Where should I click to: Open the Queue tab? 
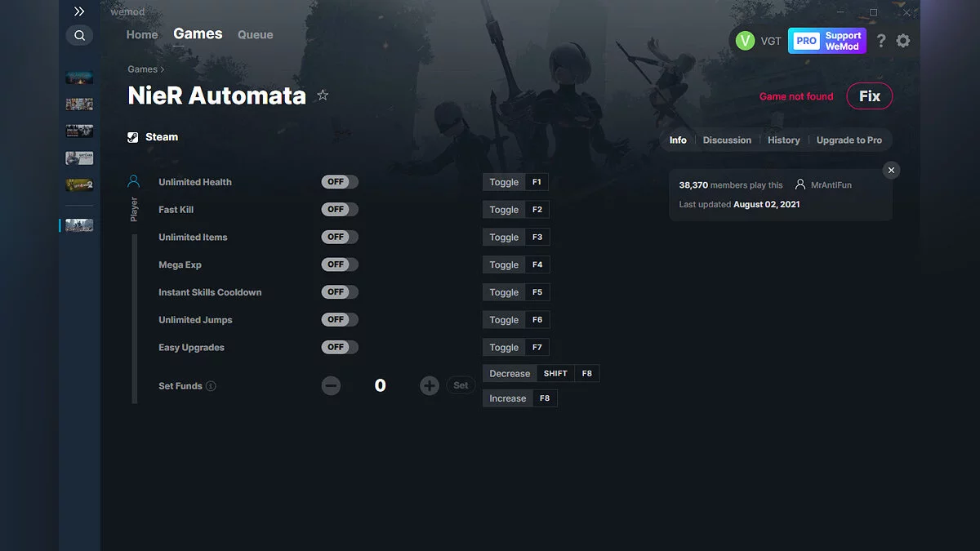[x=256, y=35]
